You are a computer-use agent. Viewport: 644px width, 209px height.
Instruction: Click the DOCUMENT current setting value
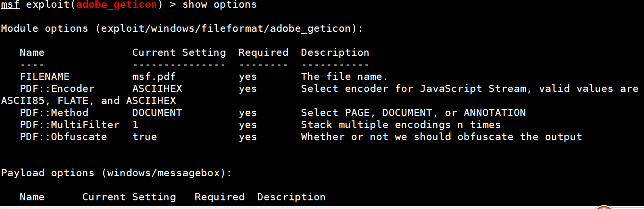[x=157, y=113]
